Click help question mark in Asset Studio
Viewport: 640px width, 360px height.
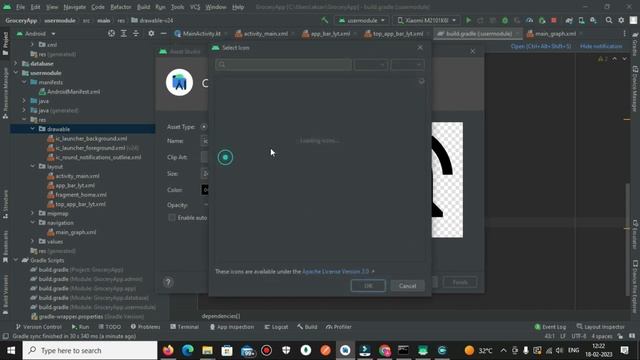(x=168, y=282)
